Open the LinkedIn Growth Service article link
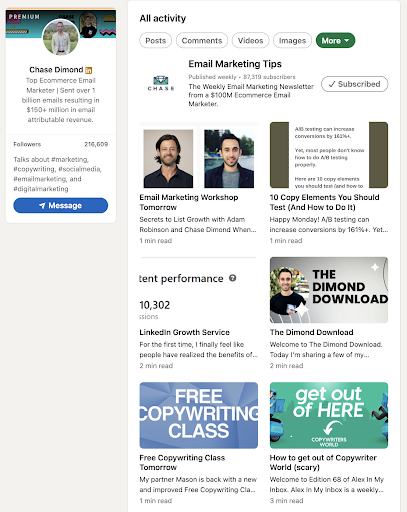Screen dimensions: 407x512 184,332
